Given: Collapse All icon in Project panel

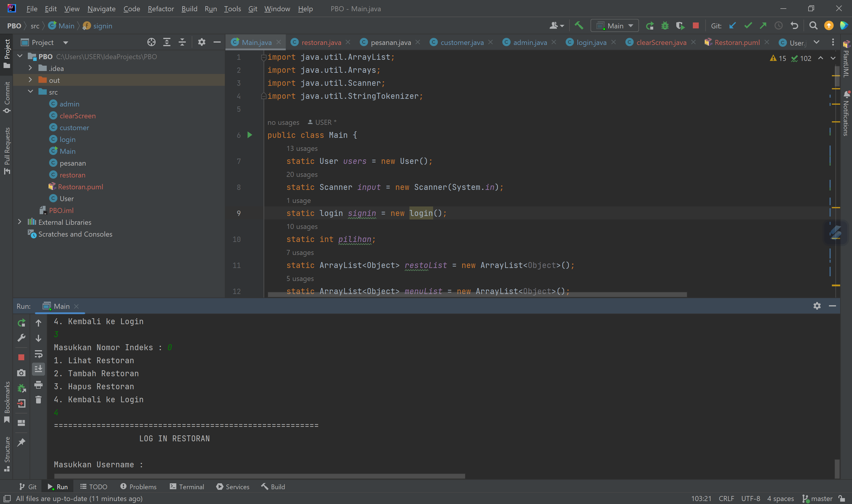Looking at the screenshot, I should 182,42.
